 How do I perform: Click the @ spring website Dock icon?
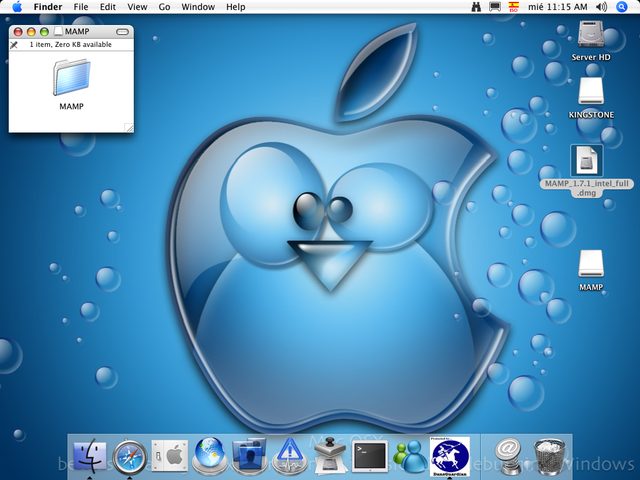pyautogui.click(x=507, y=456)
